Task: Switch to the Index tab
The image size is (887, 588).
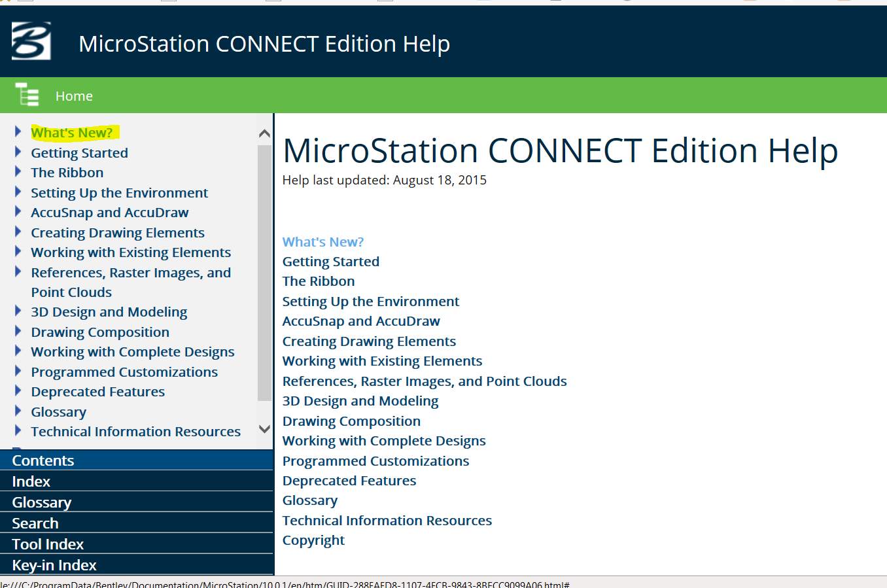Action: point(136,481)
